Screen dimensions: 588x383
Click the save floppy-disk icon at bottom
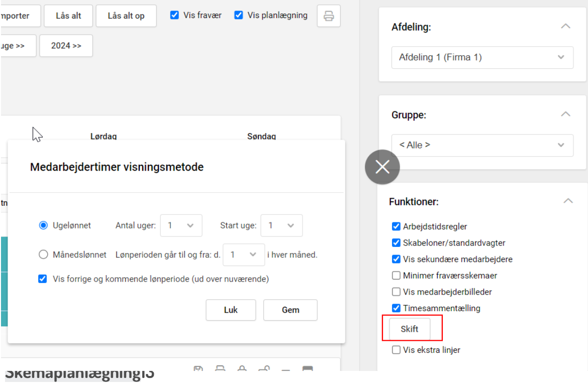click(198, 370)
